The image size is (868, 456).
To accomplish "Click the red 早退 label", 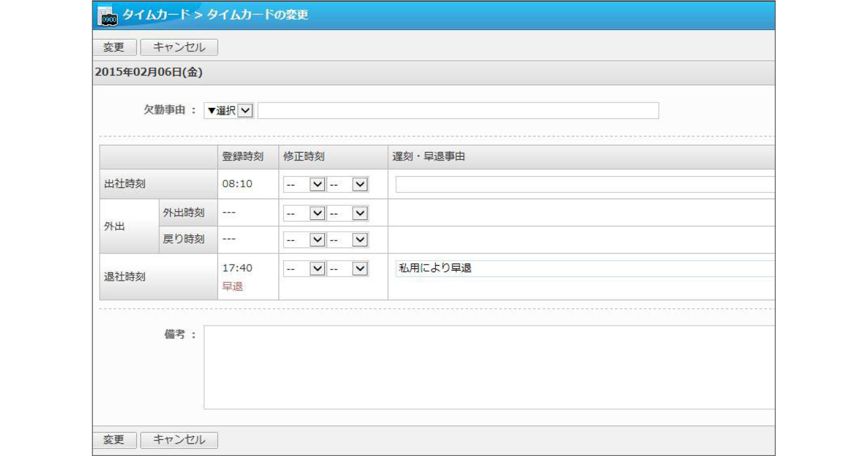I will 232,286.
